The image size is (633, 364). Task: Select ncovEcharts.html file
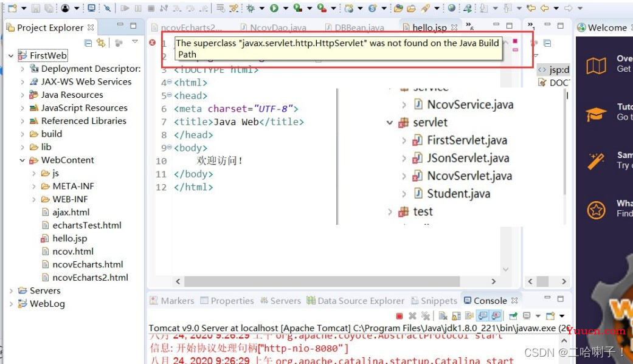[83, 265]
